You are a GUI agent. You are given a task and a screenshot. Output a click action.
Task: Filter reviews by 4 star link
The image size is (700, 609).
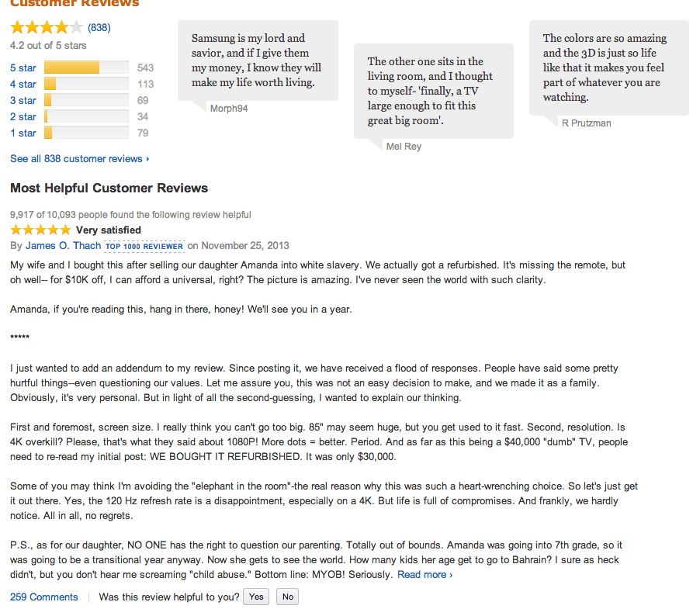[23, 84]
